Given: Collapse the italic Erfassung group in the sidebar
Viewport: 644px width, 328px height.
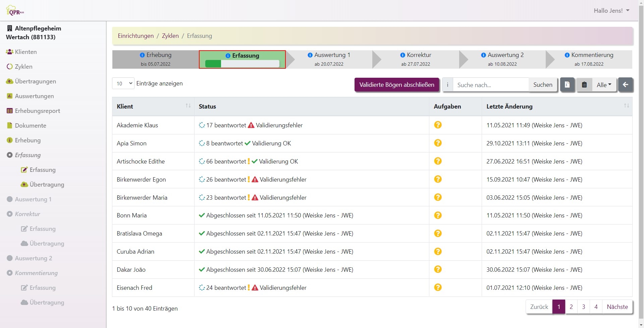Looking at the screenshot, I should pyautogui.click(x=24, y=155).
